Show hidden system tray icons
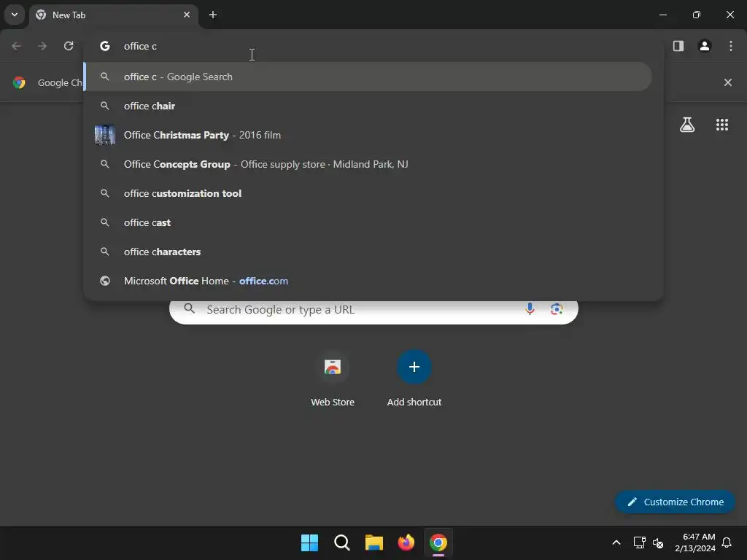Viewport: 747px width, 560px height. (x=616, y=542)
